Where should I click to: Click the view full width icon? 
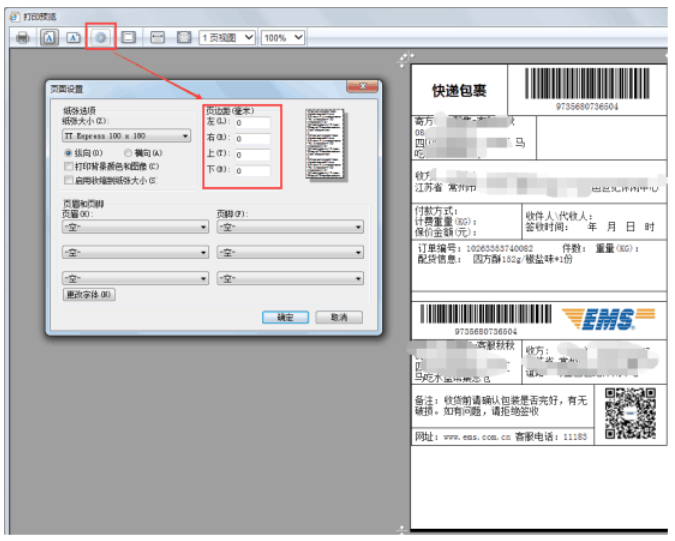[158, 37]
